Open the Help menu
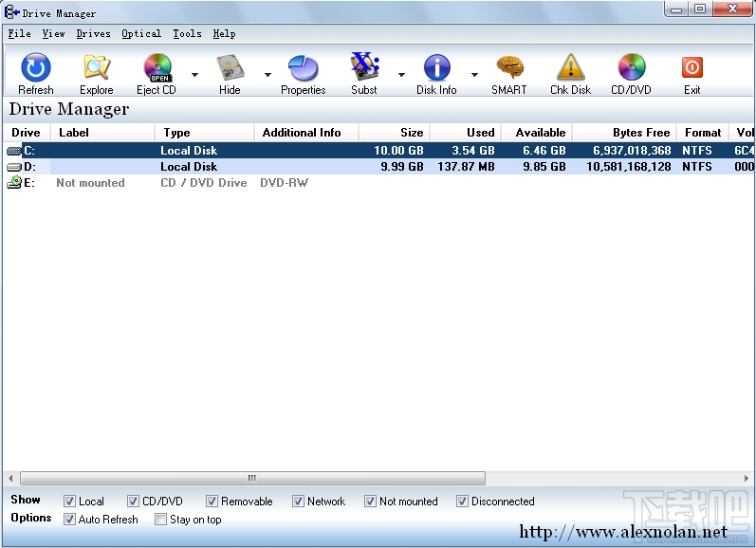The width and height of the screenshot is (756, 548). [x=224, y=34]
